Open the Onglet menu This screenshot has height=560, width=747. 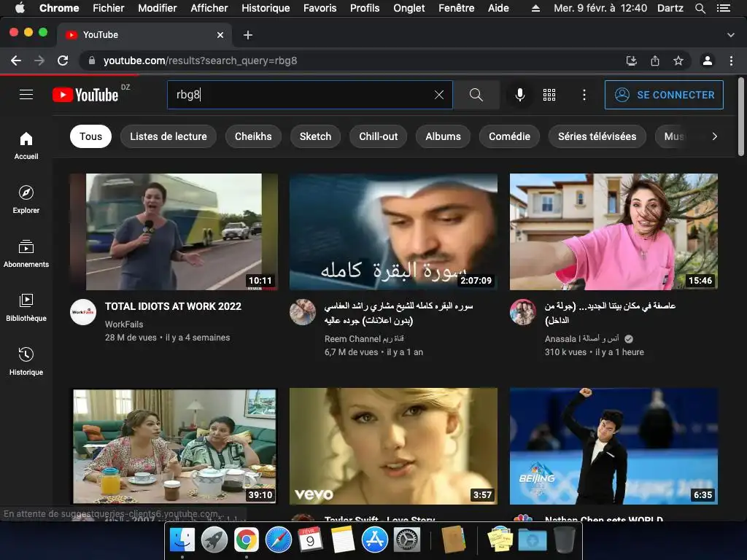(409, 8)
